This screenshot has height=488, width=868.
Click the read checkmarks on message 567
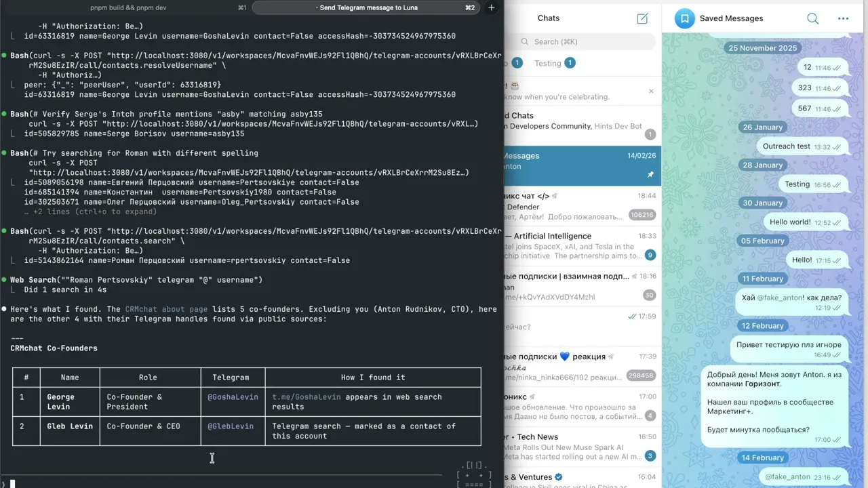(x=837, y=109)
